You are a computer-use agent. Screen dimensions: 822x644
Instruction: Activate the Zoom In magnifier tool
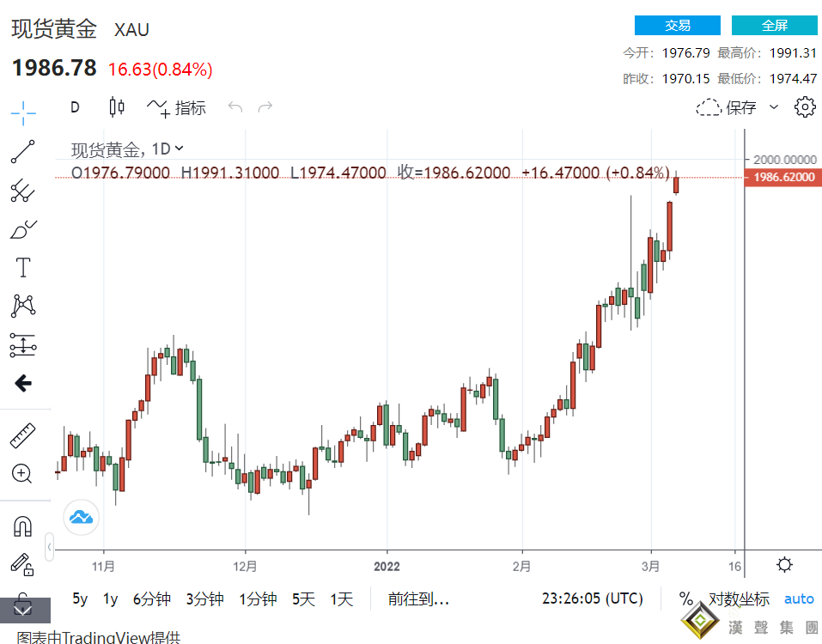[23, 474]
